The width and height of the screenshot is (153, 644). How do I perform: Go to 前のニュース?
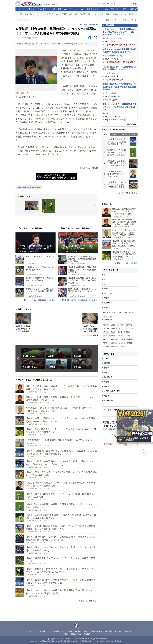(110, 20)
